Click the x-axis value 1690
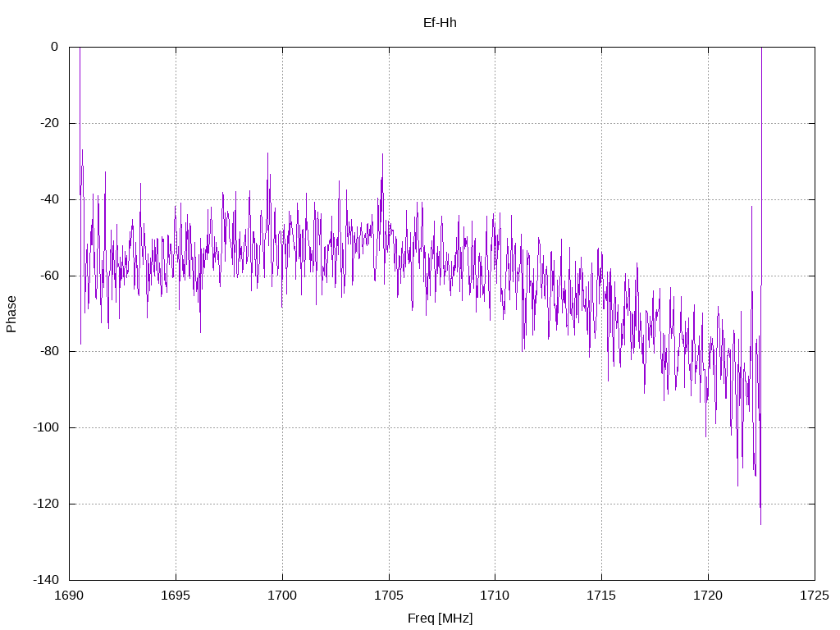Screen dimensions: 840x630 (69, 596)
